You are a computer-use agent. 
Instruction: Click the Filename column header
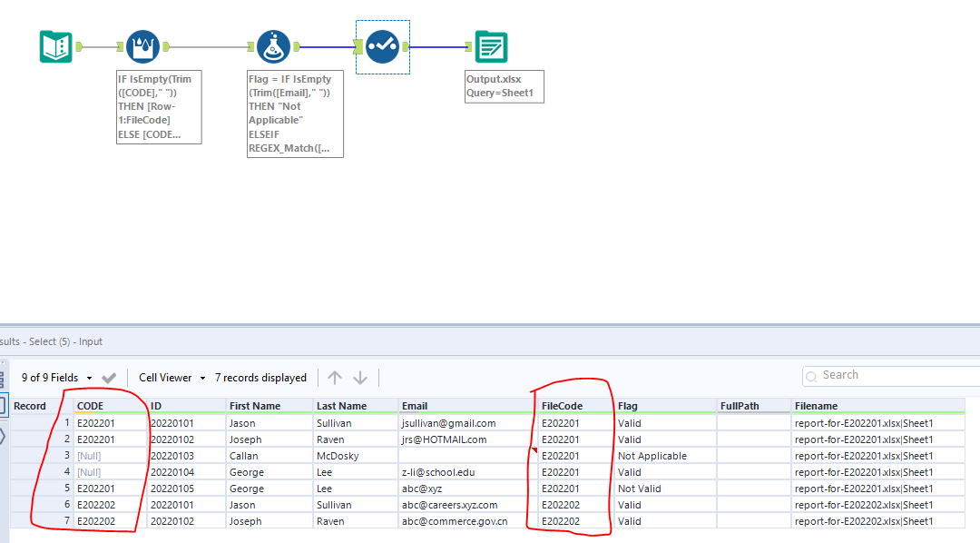(816, 406)
